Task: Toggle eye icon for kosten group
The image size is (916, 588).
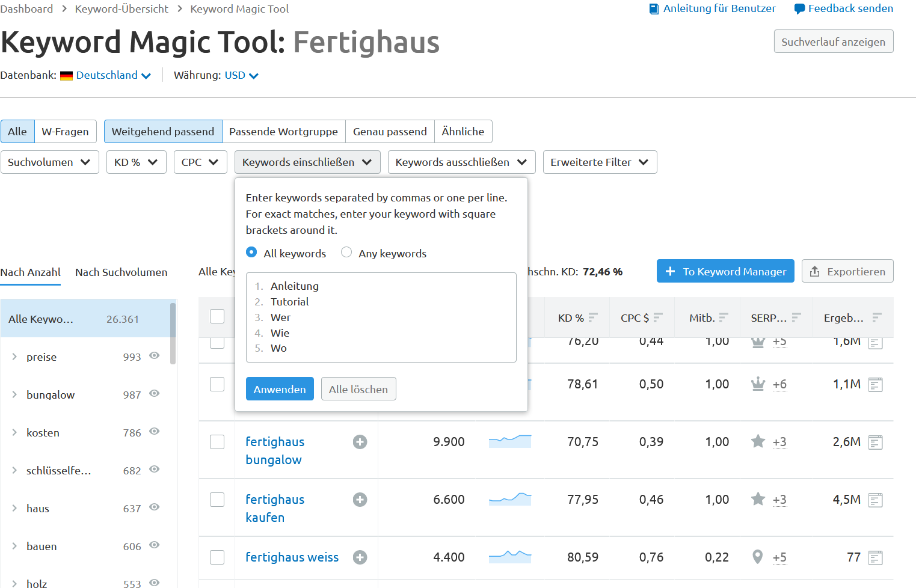Action: pos(155,431)
